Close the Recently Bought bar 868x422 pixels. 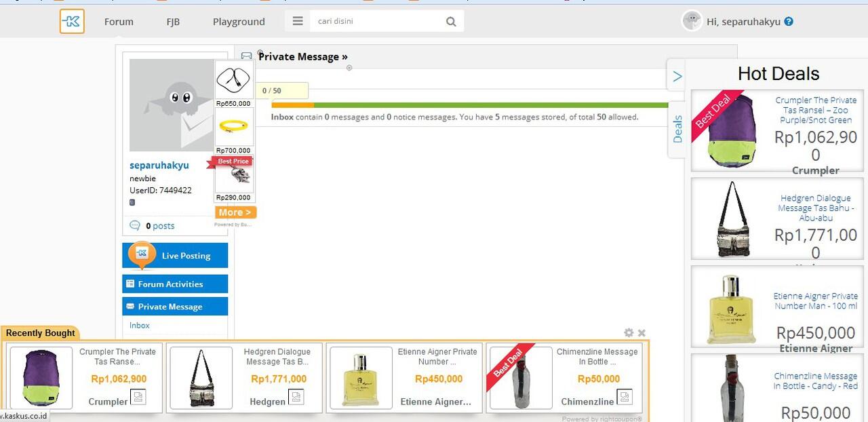tap(642, 333)
